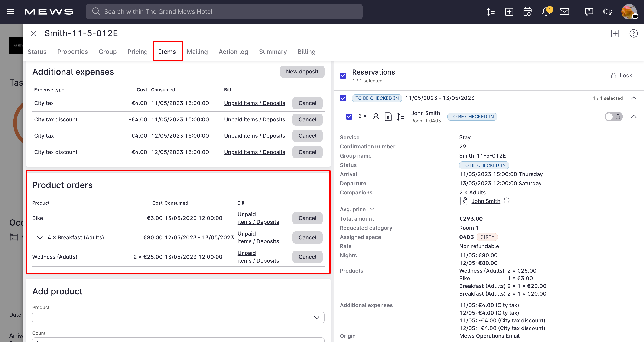The height and width of the screenshot is (342, 644).
Task: Open notifications bell
Action: point(546,12)
